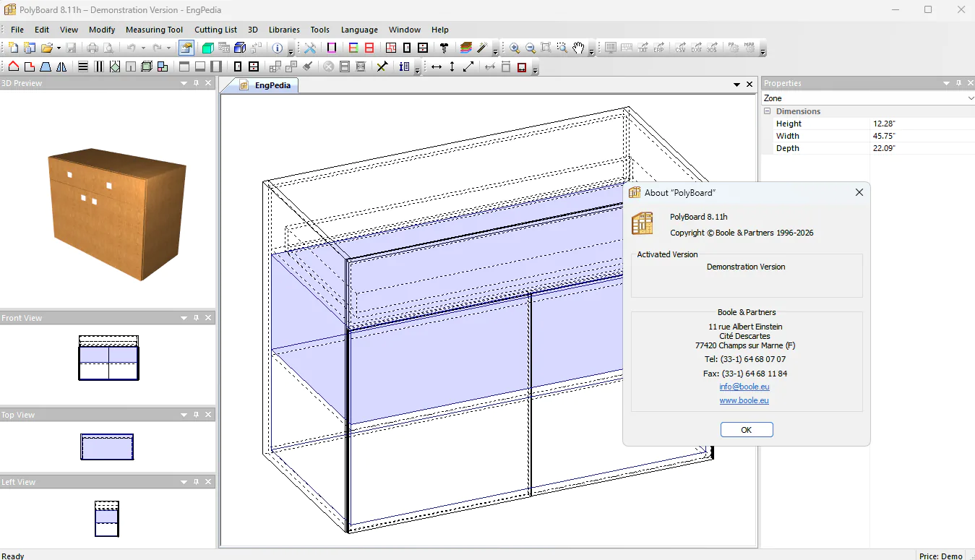Toggle the Front View pin
The image size is (975, 560).
pos(196,318)
